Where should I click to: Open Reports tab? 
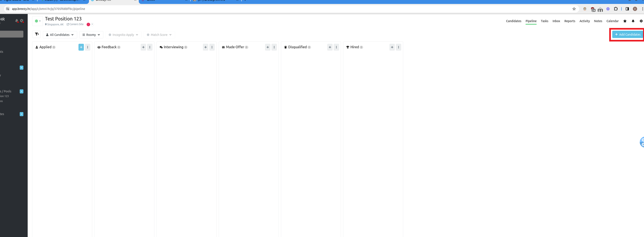(x=570, y=21)
